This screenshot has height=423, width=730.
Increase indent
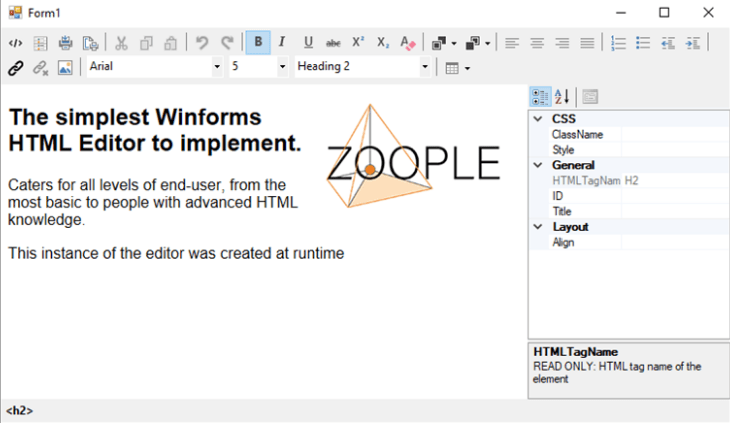[693, 43]
